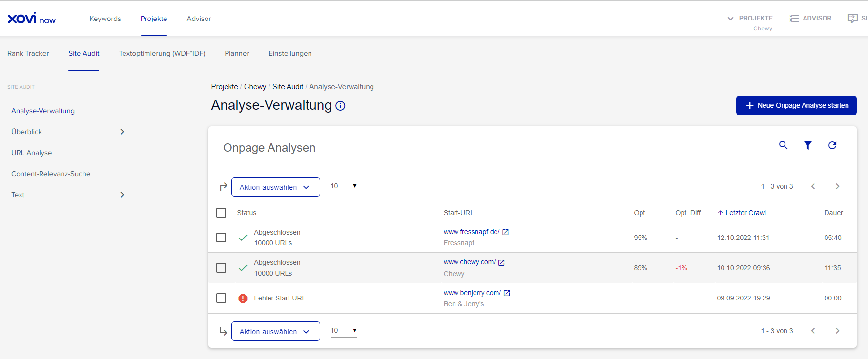Go to previous page using bottom pagination arrow
The width and height of the screenshot is (868, 359).
click(x=813, y=331)
